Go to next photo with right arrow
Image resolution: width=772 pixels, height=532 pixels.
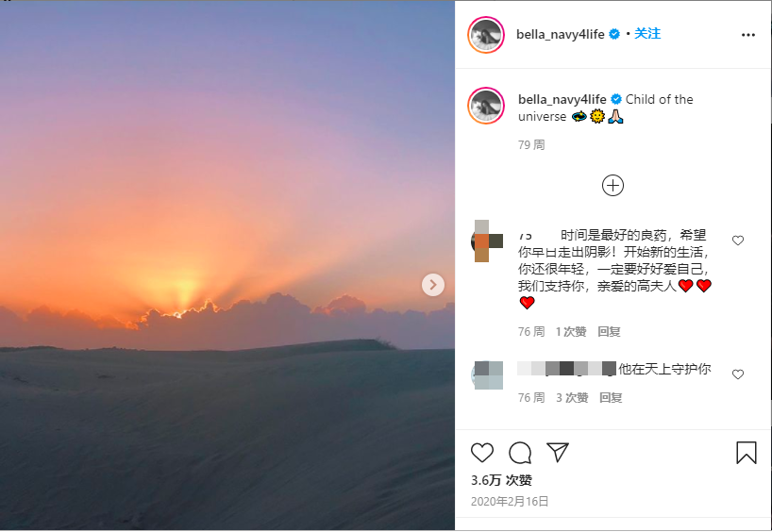click(x=433, y=285)
